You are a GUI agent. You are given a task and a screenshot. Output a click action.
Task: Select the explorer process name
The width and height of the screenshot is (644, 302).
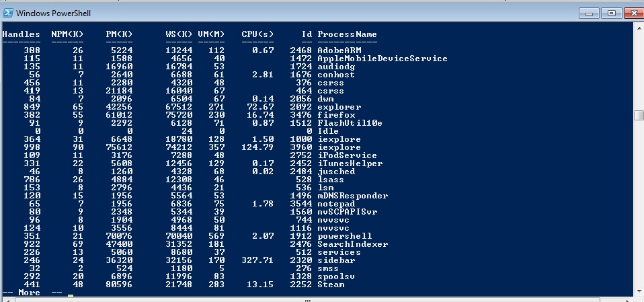tap(339, 107)
